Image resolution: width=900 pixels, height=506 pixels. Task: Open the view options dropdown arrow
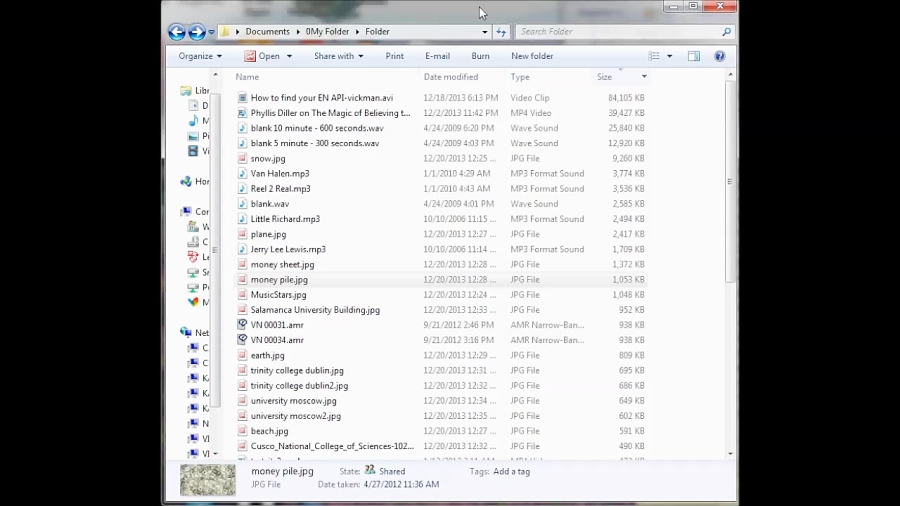click(x=669, y=56)
